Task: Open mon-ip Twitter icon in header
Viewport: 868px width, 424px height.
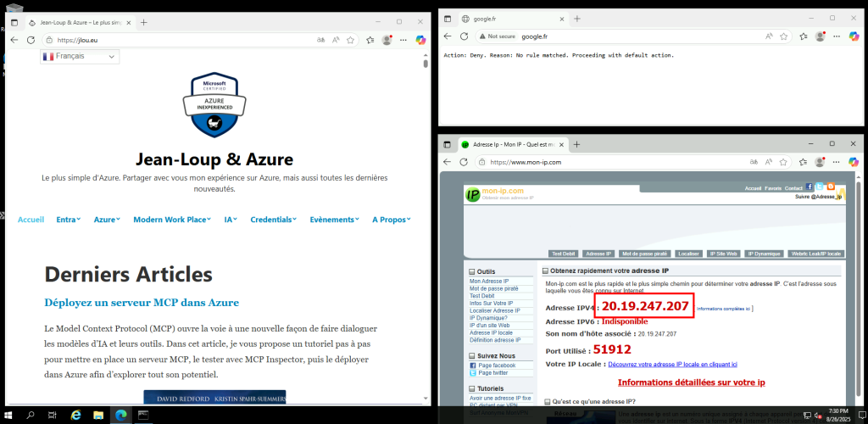Action: 820,187
